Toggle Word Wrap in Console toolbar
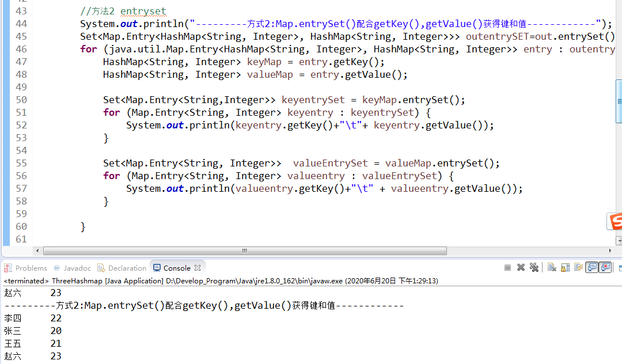 (578, 268)
